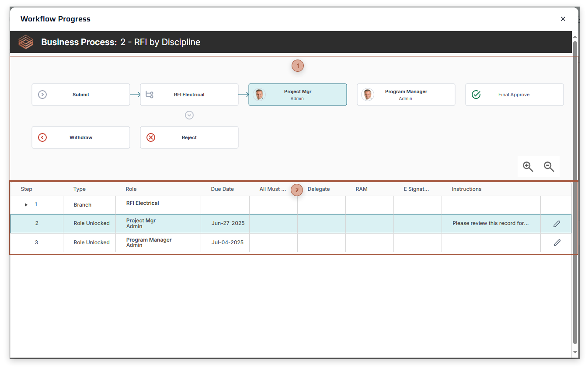Open the edit pencil for step 2
588x369 pixels.
[x=556, y=223]
